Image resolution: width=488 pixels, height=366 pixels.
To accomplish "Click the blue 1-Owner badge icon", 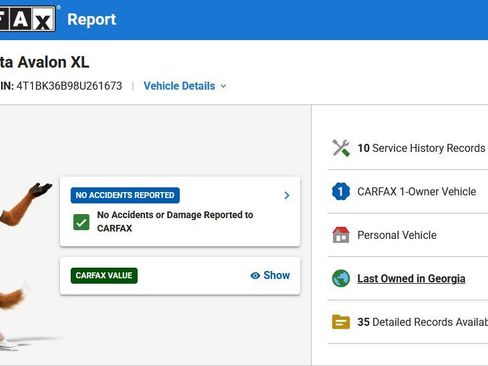I will pos(341,191).
